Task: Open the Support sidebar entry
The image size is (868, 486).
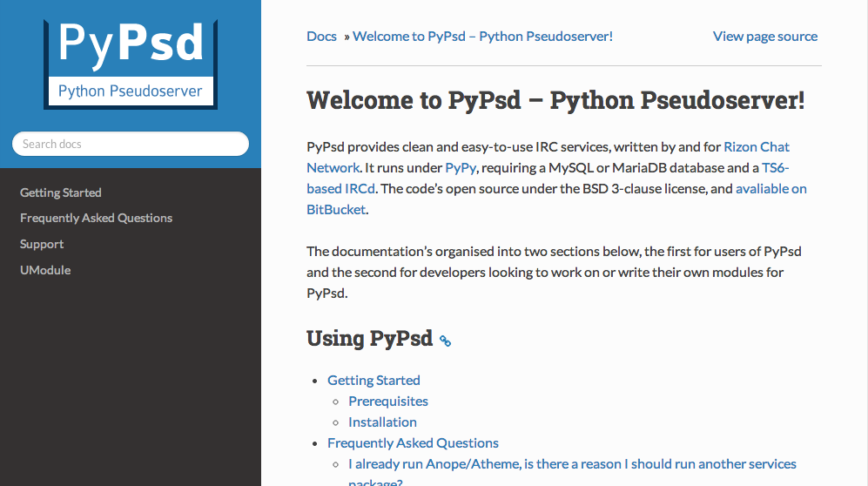Action: tap(42, 244)
